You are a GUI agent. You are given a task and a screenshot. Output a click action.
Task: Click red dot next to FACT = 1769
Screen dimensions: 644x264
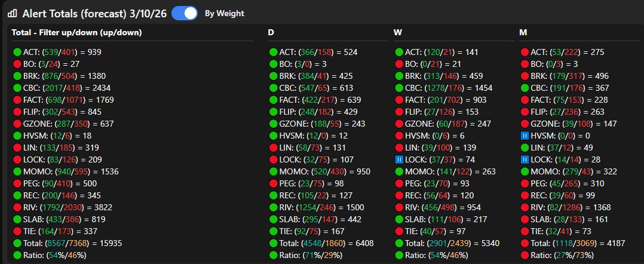point(17,100)
